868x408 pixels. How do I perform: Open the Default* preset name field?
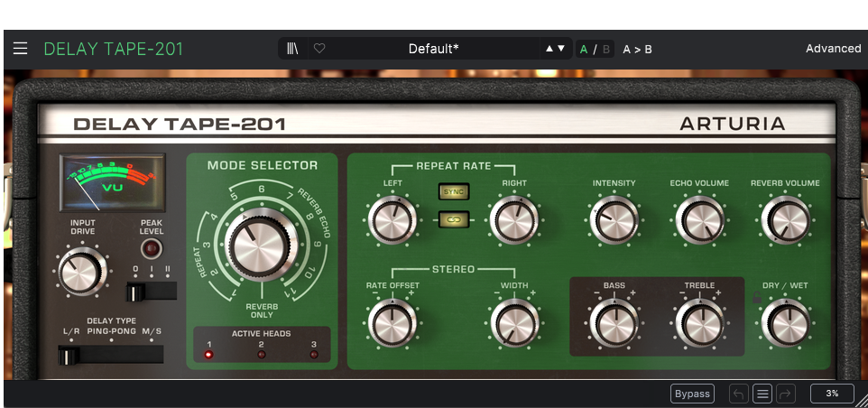coord(433,49)
